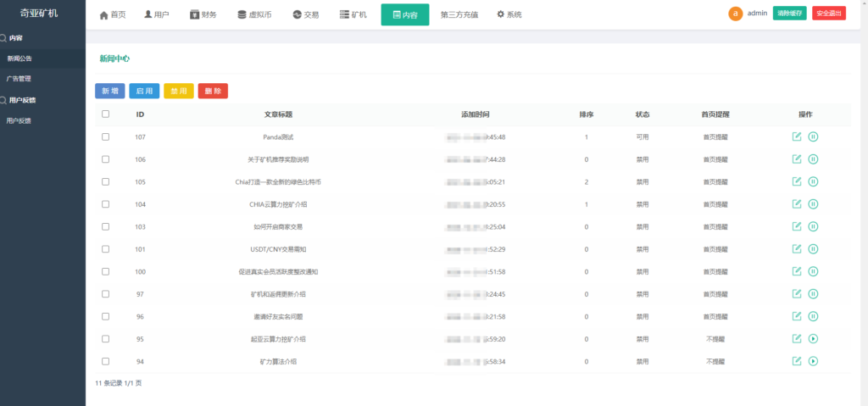Edit the 如何开启商家交易 article
This screenshot has height=406, width=868.
[x=797, y=226]
